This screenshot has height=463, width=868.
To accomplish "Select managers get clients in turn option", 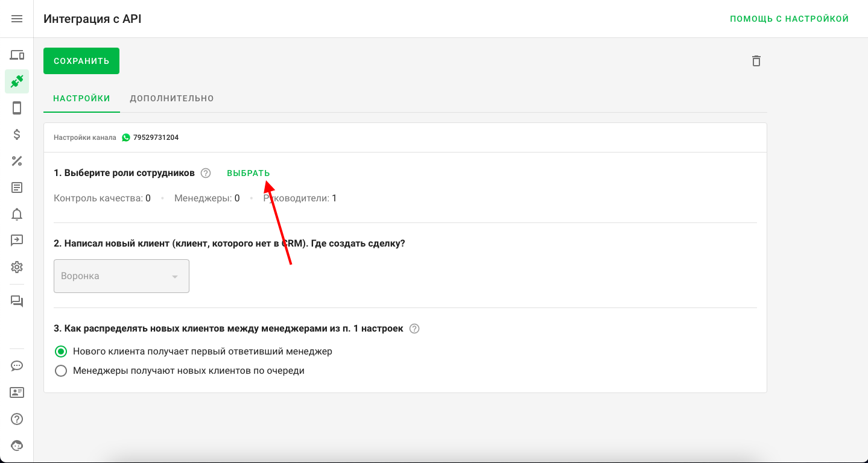I will click(180, 371).
